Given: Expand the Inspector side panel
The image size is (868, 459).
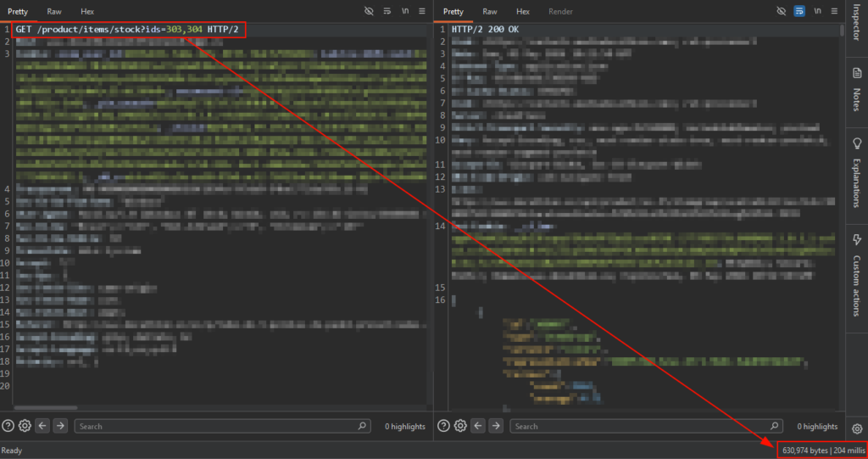Looking at the screenshot, I should 857,22.
